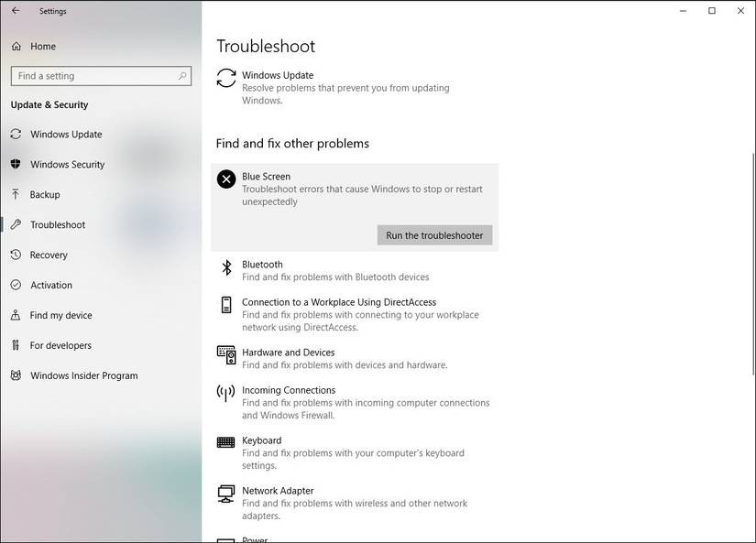Click the Keyboard troubleshooter icon

[225, 442]
